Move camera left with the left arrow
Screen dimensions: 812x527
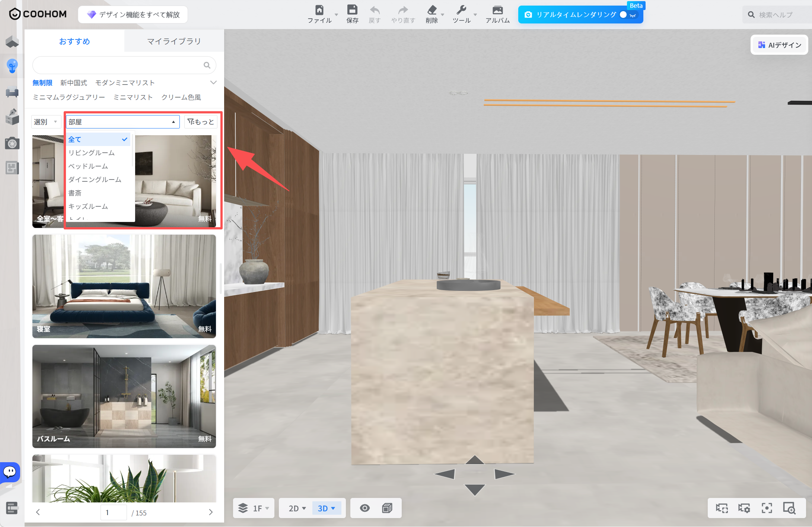[445, 474]
